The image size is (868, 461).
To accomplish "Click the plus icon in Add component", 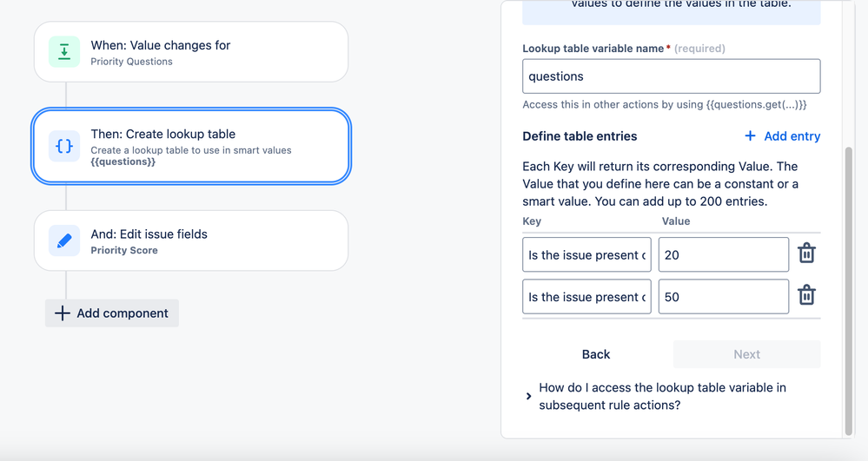I will (63, 313).
